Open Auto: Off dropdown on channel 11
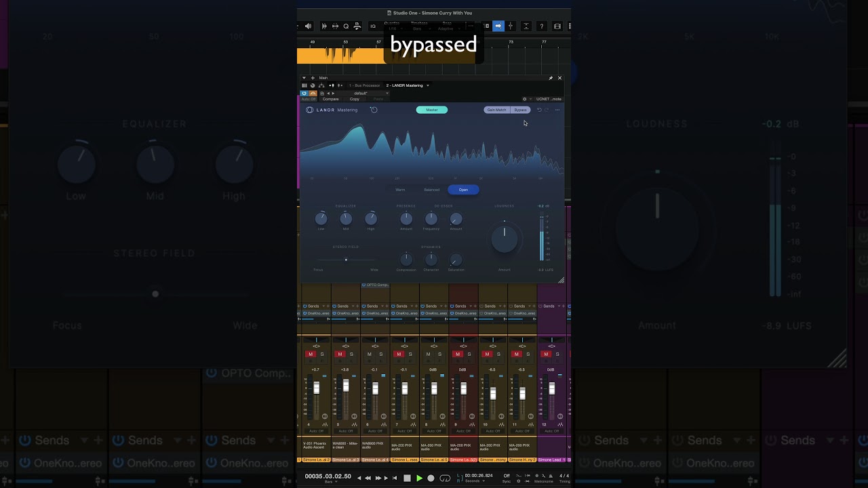 tap(522, 431)
